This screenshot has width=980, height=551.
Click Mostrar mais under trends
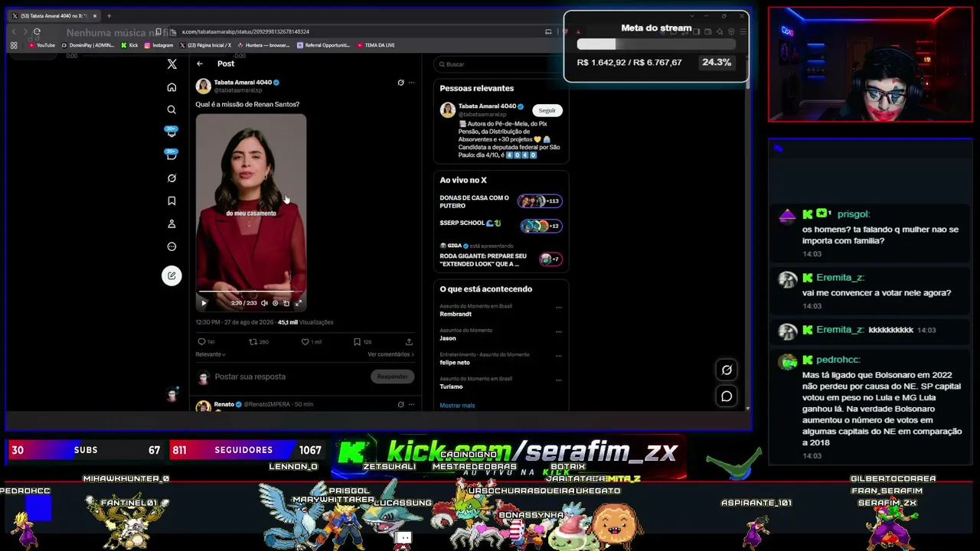(x=457, y=406)
